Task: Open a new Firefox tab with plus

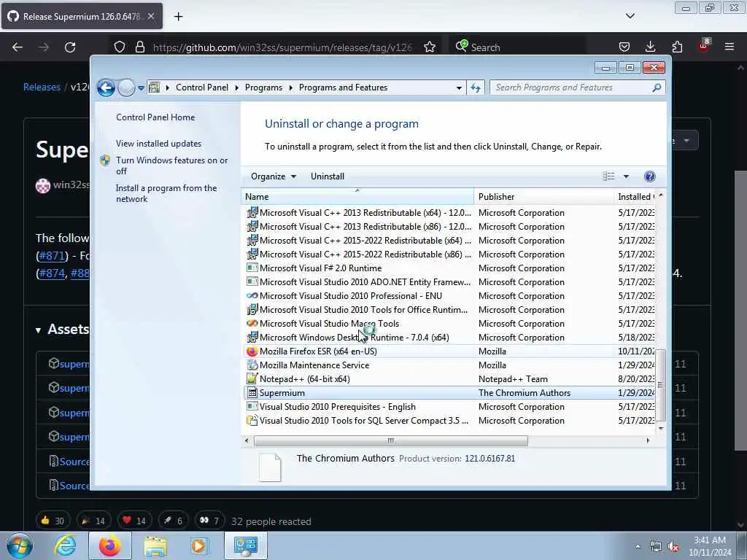Action: [x=178, y=17]
